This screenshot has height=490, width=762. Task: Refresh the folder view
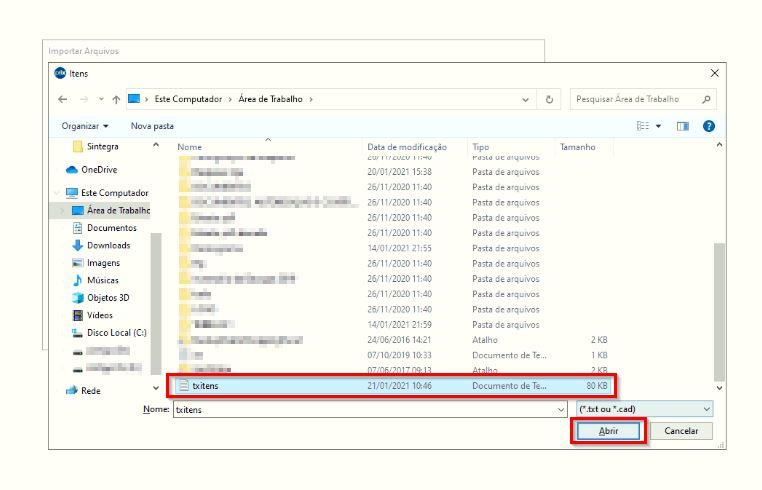549,100
